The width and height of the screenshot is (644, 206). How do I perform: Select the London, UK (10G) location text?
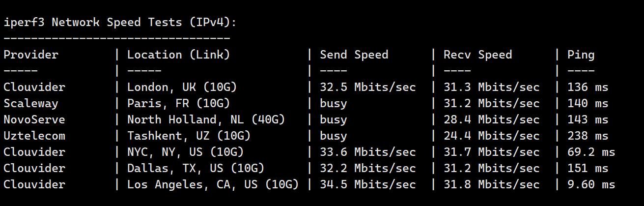tap(182, 88)
